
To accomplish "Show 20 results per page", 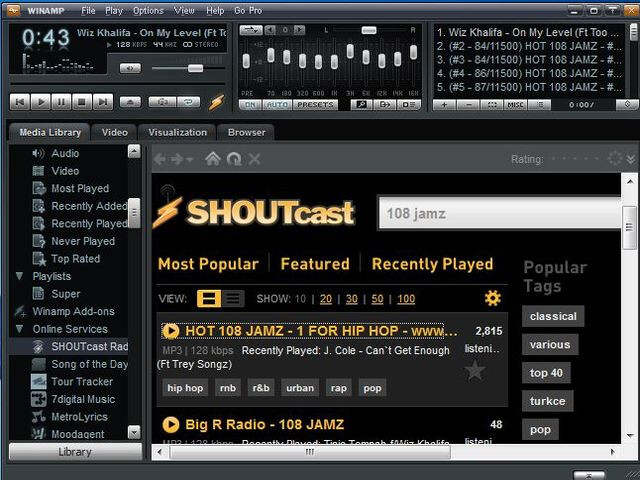I will coord(326,299).
